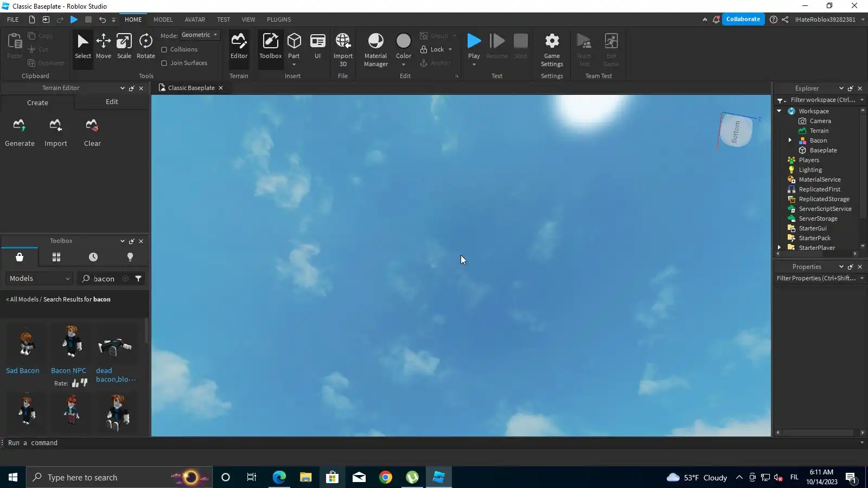Click the Select tool arrow
The height and width of the screenshot is (488, 868).
click(83, 46)
